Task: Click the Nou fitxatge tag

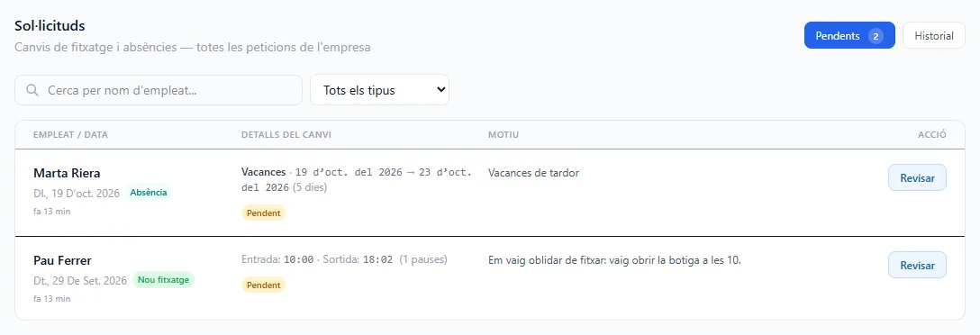Action: pyautogui.click(x=163, y=280)
